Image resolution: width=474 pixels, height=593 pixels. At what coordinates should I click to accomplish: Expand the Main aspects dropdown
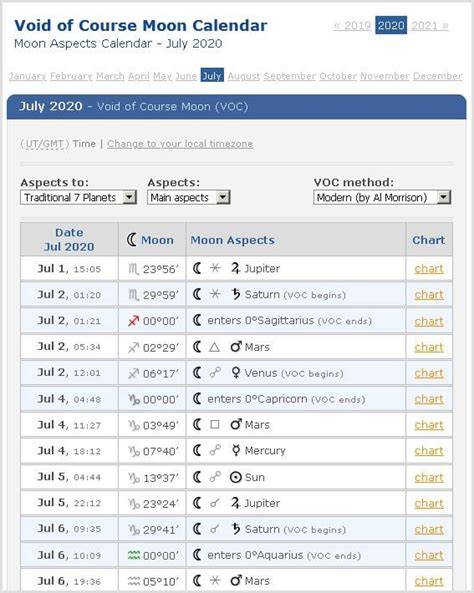pos(189,197)
